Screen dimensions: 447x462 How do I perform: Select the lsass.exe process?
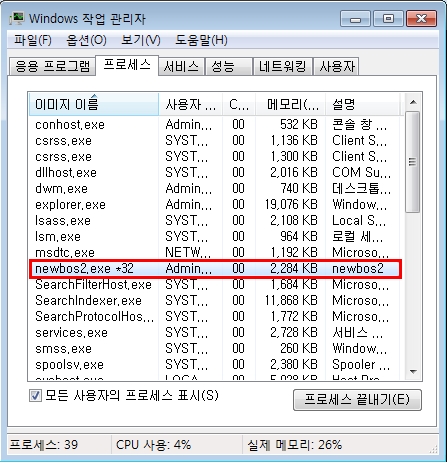click(x=215, y=221)
